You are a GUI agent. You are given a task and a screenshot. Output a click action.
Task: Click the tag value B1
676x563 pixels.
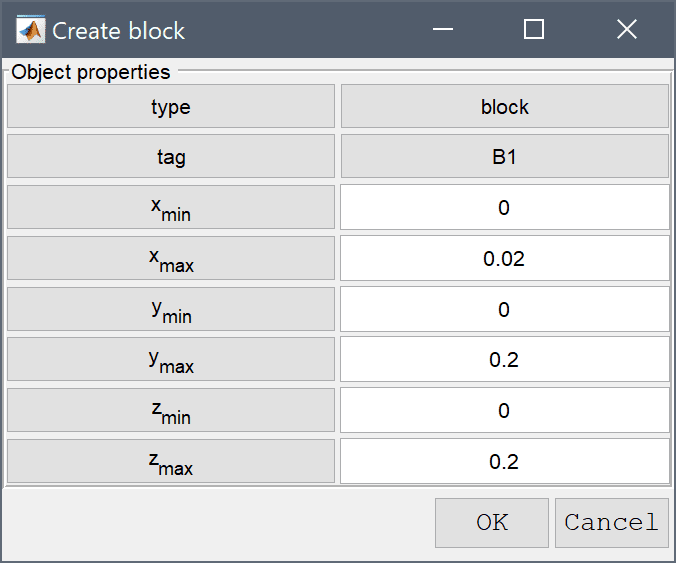(x=504, y=156)
